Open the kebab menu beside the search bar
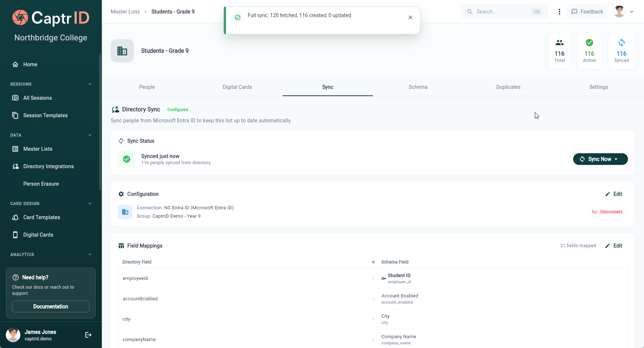This screenshot has height=348, width=644. pos(559,11)
